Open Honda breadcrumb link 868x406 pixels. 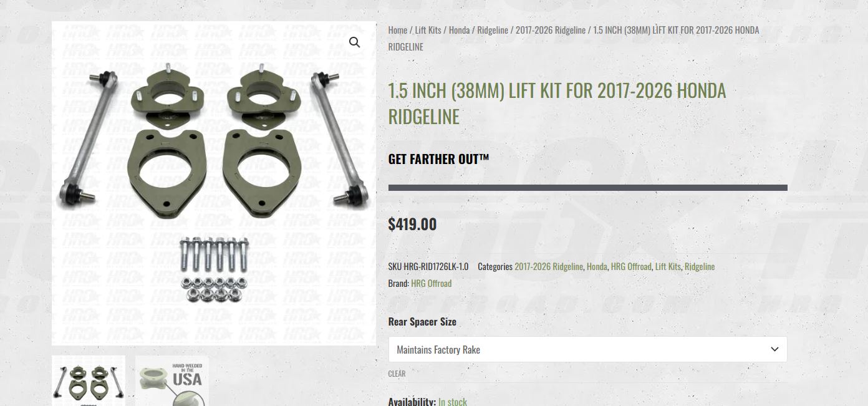(x=459, y=30)
